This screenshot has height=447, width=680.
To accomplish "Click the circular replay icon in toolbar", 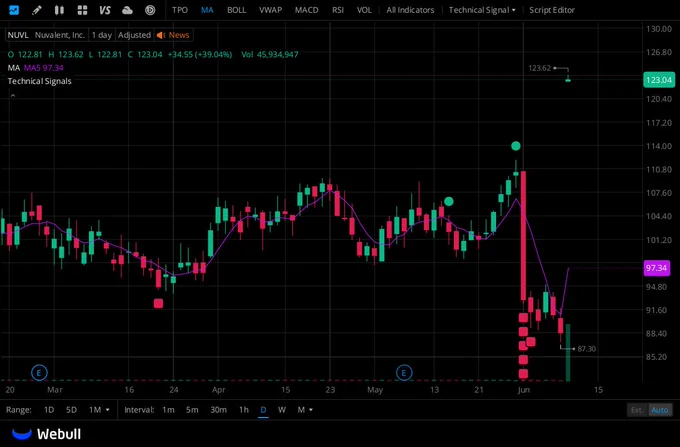I will point(150,10).
